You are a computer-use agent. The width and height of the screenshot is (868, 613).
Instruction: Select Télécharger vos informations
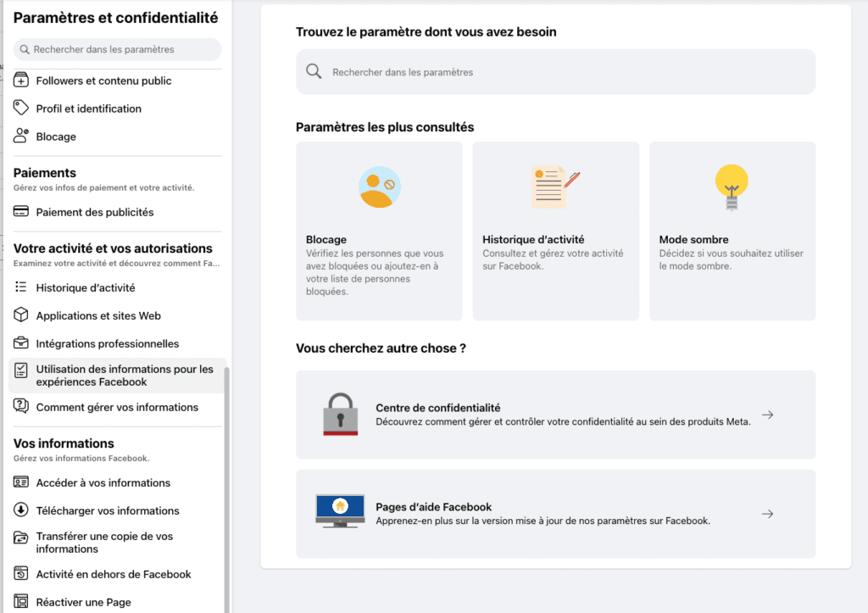[117, 510]
